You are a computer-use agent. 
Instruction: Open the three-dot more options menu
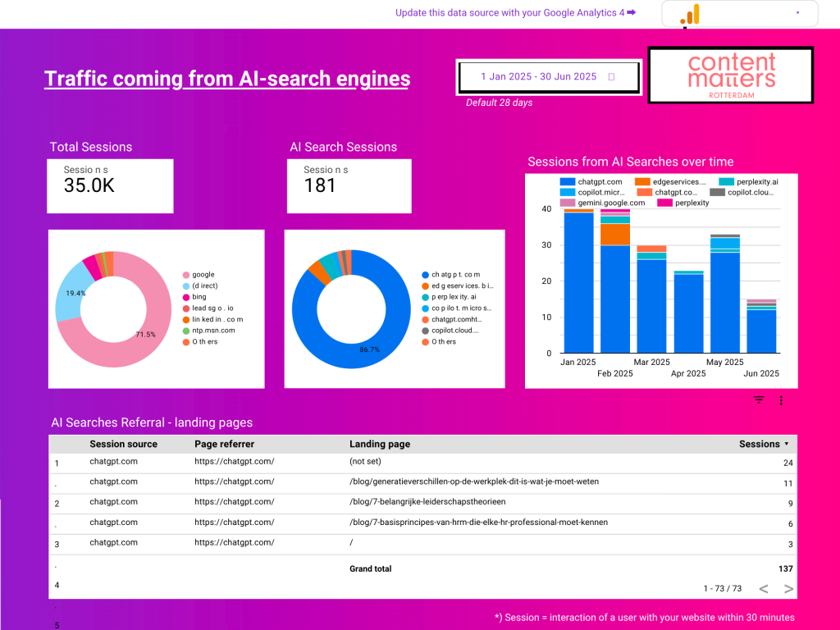pyautogui.click(x=781, y=400)
